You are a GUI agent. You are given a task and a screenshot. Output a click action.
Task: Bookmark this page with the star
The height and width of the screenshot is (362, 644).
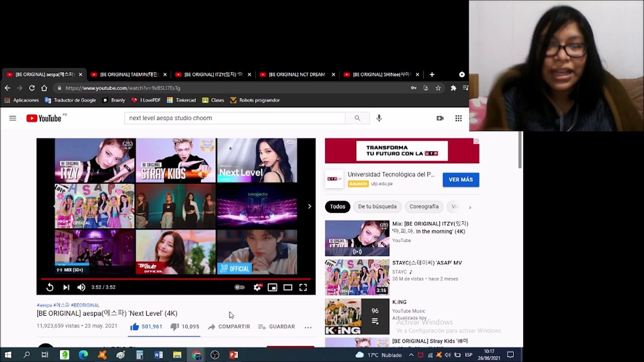(438, 88)
